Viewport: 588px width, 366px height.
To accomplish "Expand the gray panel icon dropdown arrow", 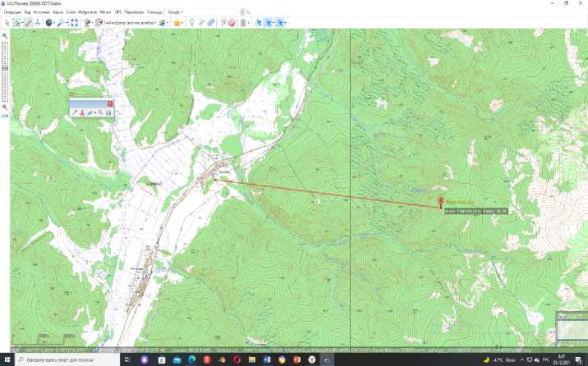I will pos(248,23).
